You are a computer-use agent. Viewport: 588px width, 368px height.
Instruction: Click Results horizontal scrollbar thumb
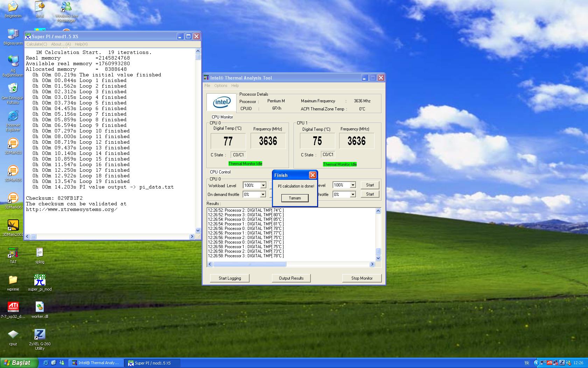[249, 264]
